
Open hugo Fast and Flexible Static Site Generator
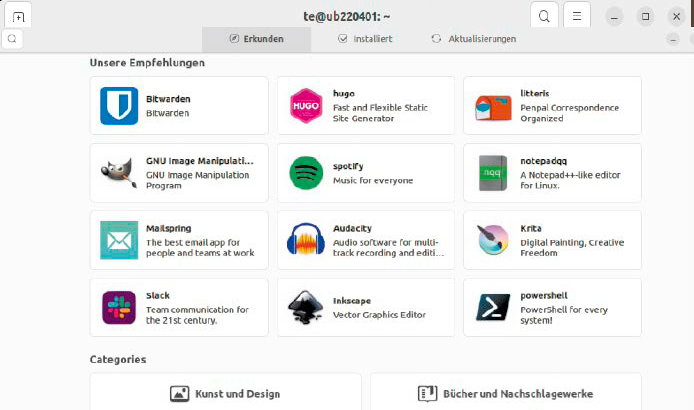pos(366,106)
